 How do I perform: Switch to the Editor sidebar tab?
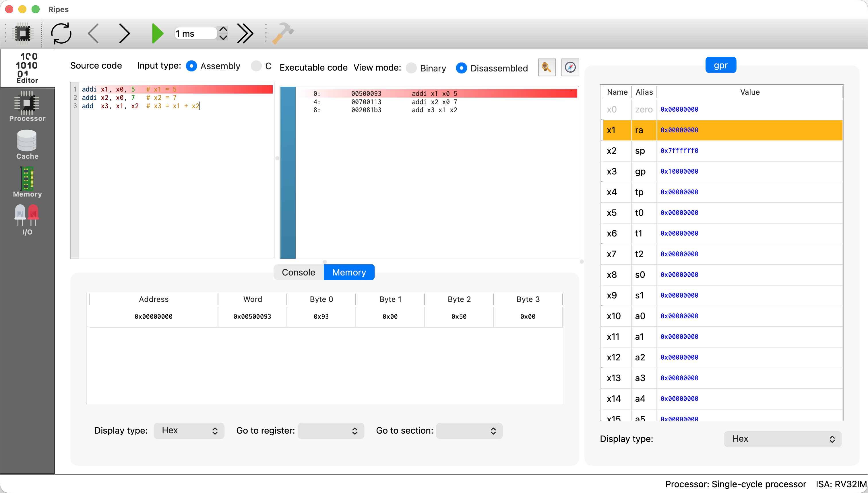coord(27,68)
